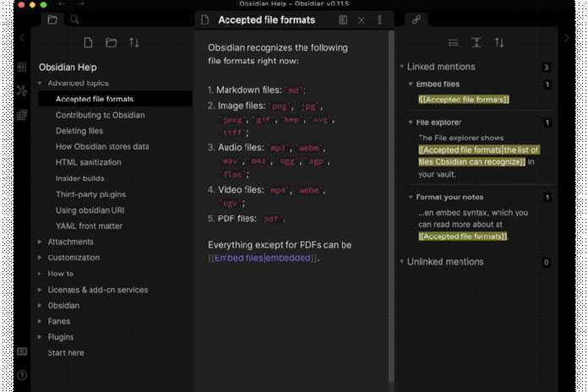Close the Accepted file formats pane
Viewport: 588px width, 392px height.
click(362, 19)
